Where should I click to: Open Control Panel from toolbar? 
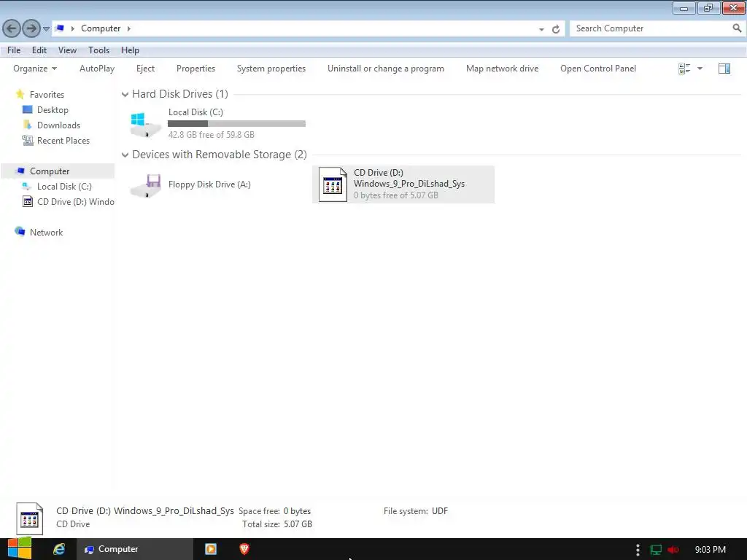[598, 69]
